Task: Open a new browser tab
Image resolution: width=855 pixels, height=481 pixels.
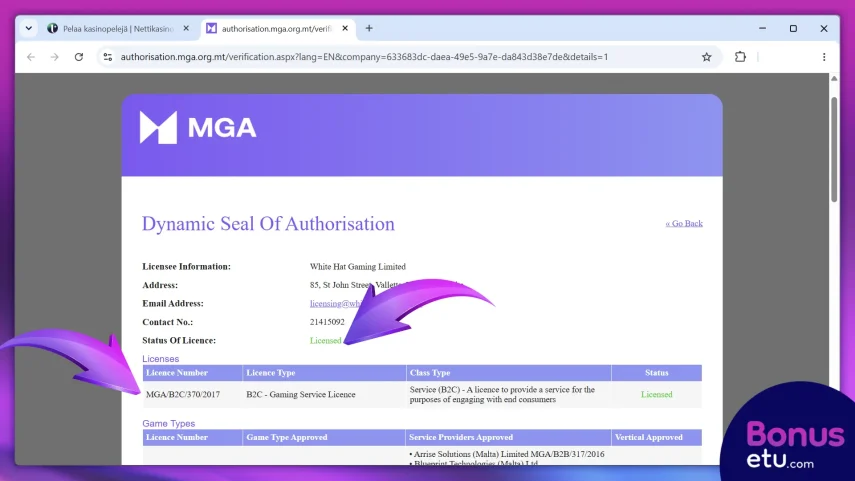Action: [x=369, y=28]
